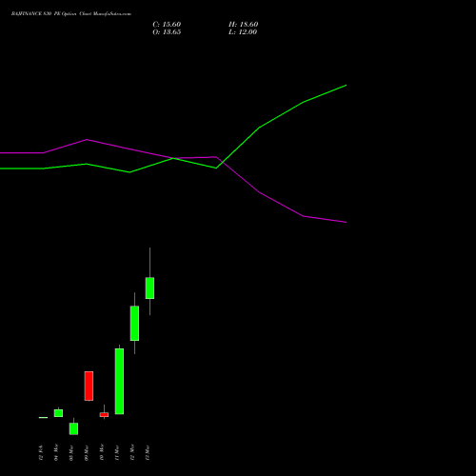Select the tall red candlestick
The width and height of the screenshot is (476, 476).
[89, 386]
